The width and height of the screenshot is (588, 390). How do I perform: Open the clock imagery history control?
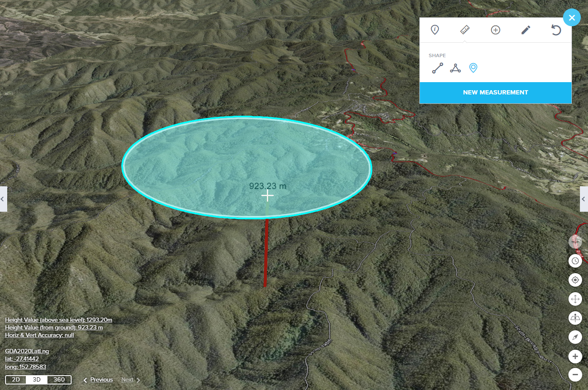575,261
